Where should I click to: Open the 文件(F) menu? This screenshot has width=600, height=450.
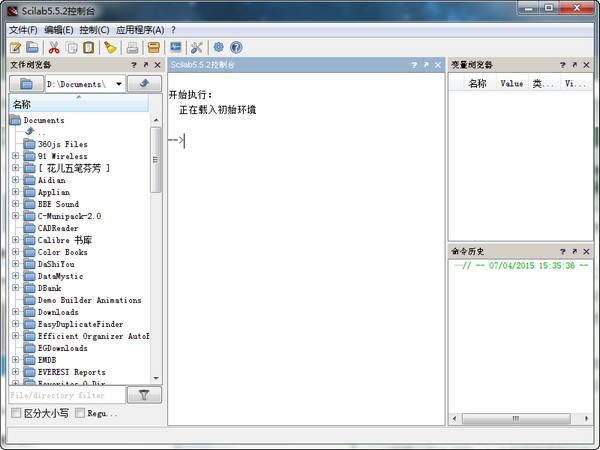[x=23, y=30]
